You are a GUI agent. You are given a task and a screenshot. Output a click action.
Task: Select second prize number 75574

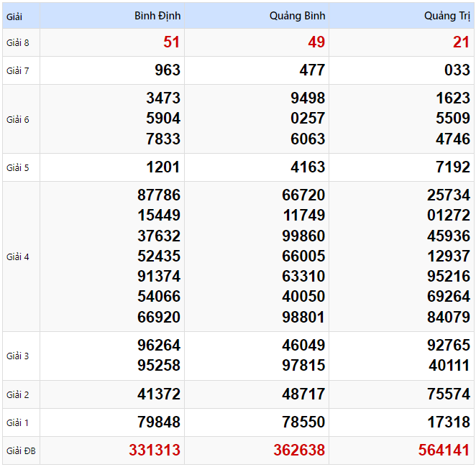click(448, 394)
